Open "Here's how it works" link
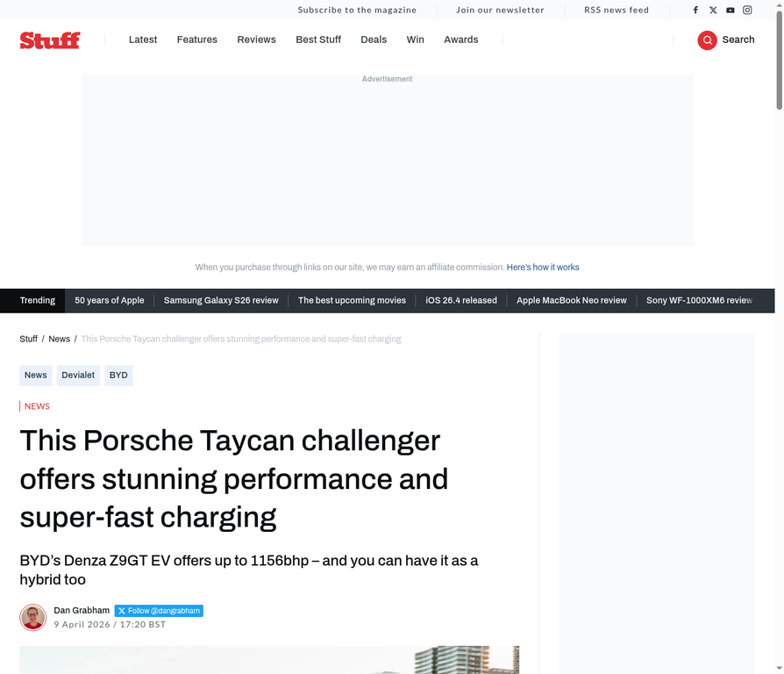The width and height of the screenshot is (784, 674). (x=543, y=267)
